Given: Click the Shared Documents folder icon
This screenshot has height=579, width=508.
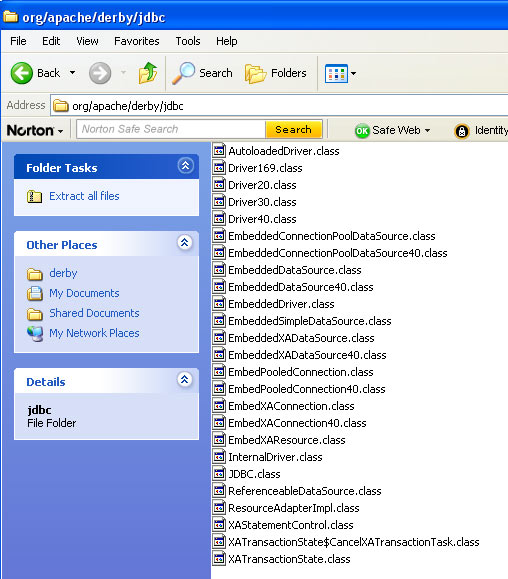Looking at the screenshot, I should pos(35,314).
